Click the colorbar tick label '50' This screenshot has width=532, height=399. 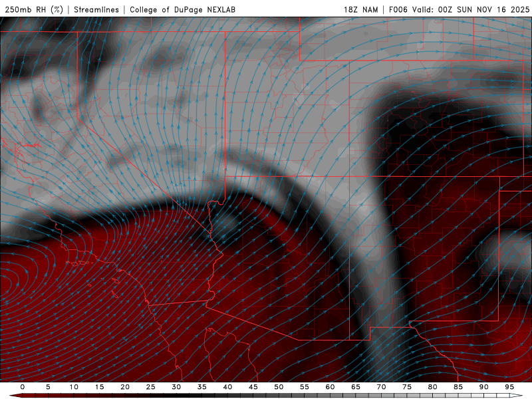coord(279,387)
